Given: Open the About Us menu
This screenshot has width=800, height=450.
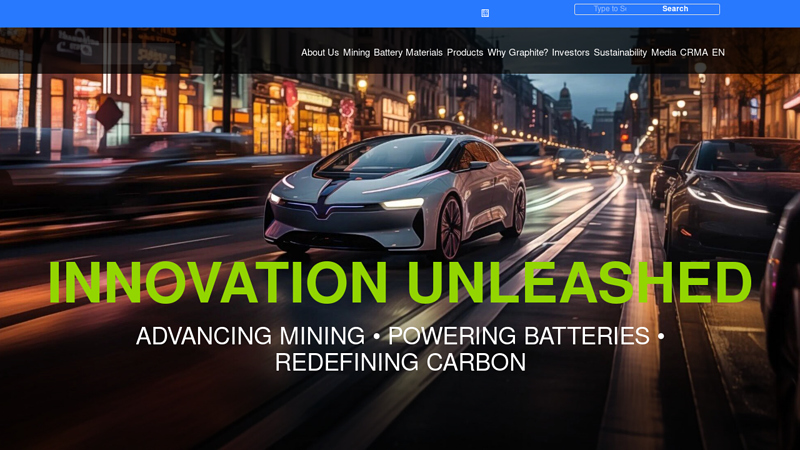Looking at the screenshot, I should point(320,53).
